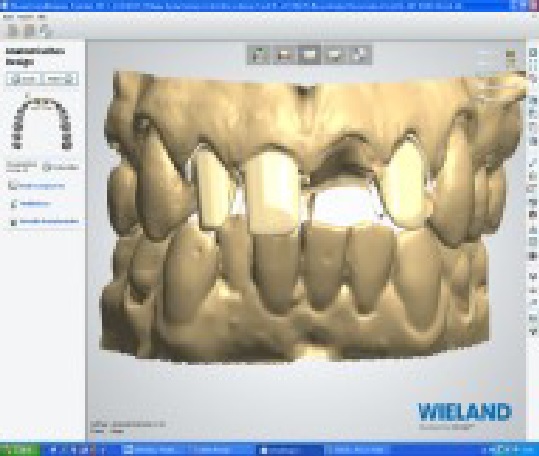The height and width of the screenshot is (456, 539).
Task: Select the second view icon in the viewport toolbar
Action: click(285, 55)
